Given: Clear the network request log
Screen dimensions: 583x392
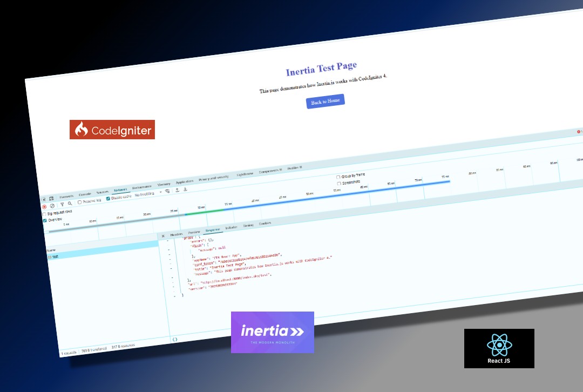Looking at the screenshot, I should pyautogui.click(x=52, y=206).
